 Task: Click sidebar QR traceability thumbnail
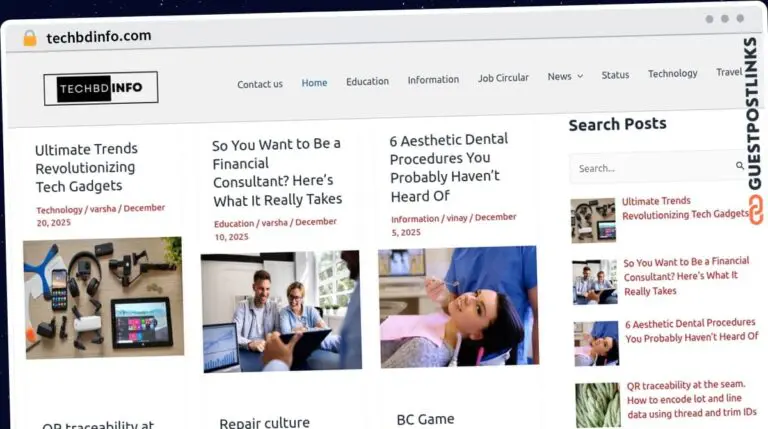(597, 404)
